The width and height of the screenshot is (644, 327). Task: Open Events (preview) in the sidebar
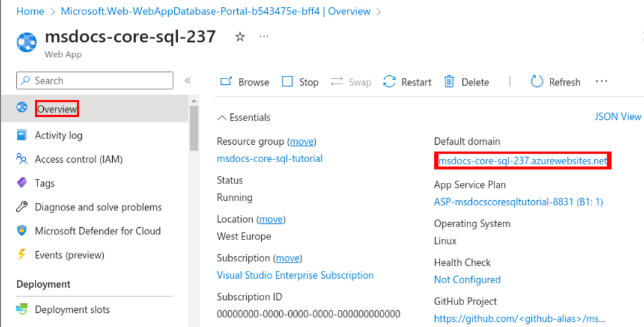point(70,255)
